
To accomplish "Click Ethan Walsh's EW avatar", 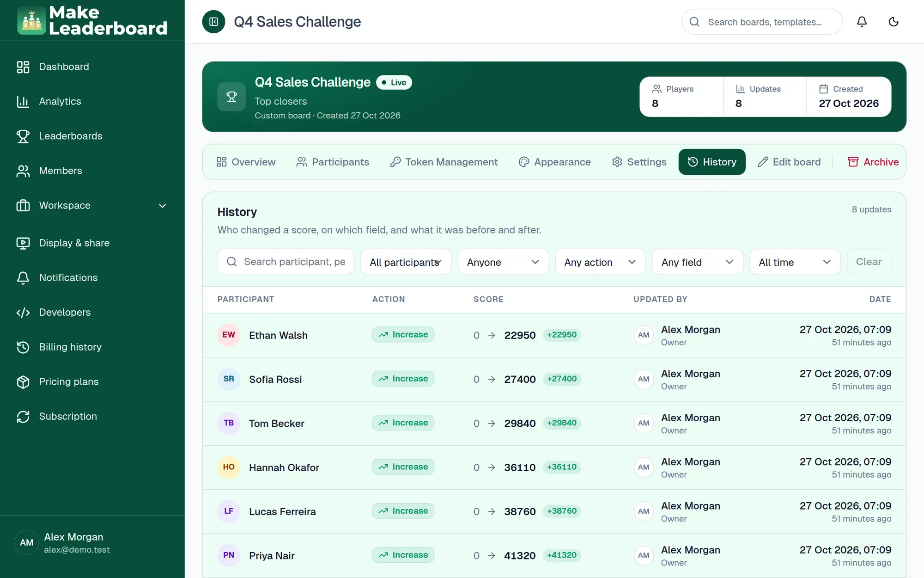I will [x=229, y=335].
